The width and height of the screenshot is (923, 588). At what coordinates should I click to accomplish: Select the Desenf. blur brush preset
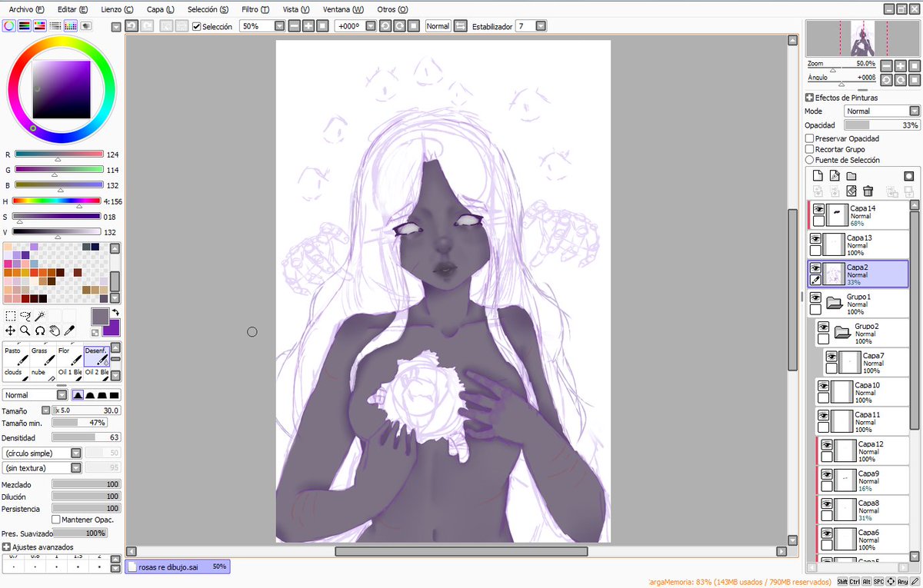pyautogui.click(x=97, y=356)
